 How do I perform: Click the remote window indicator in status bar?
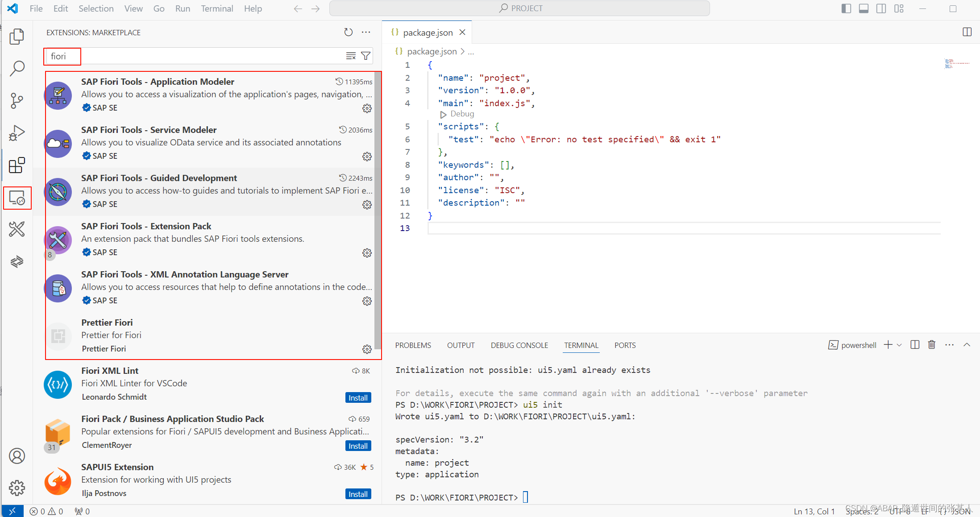(x=12, y=511)
